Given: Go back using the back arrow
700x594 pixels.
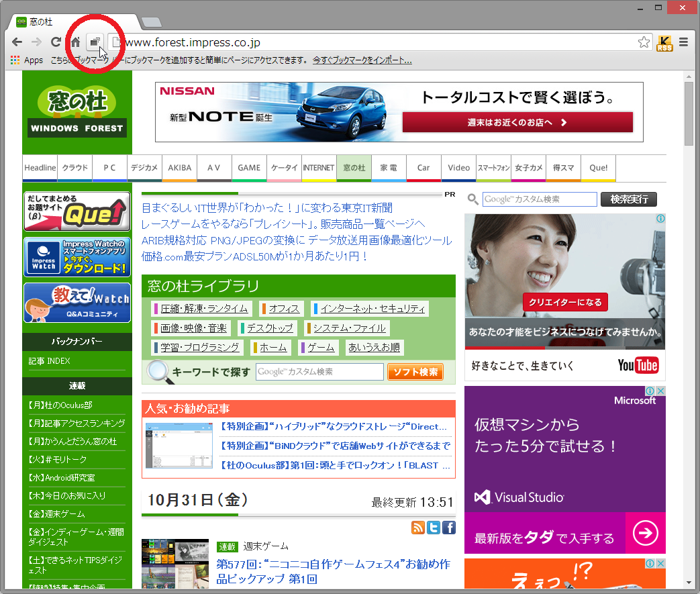Looking at the screenshot, I should (17, 41).
